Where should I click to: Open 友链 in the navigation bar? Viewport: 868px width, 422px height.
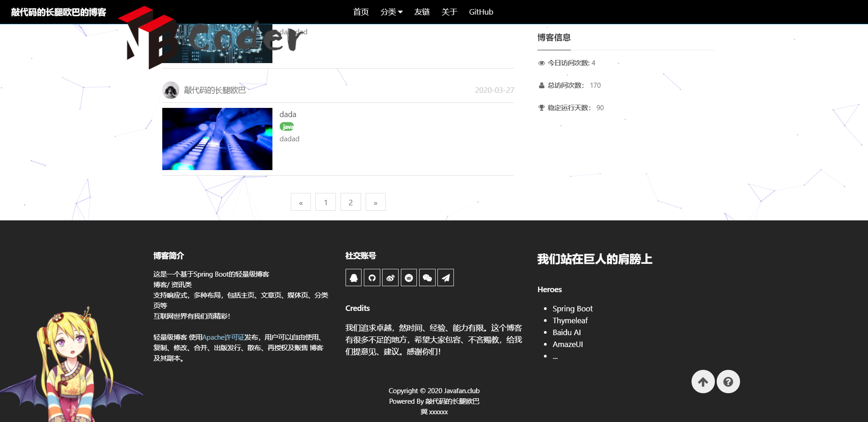pyautogui.click(x=422, y=12)
